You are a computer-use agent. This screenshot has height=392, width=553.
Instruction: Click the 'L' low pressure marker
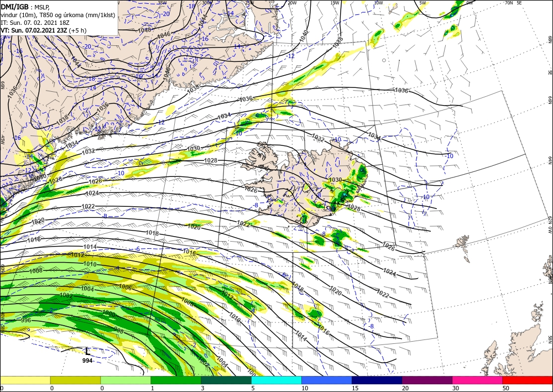click(87, 351)
